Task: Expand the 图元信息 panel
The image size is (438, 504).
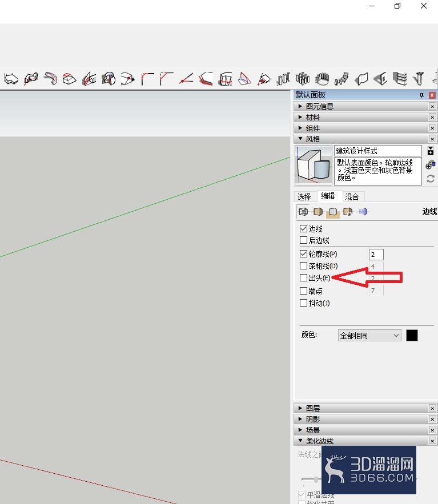Action: (x=365, y=106)
